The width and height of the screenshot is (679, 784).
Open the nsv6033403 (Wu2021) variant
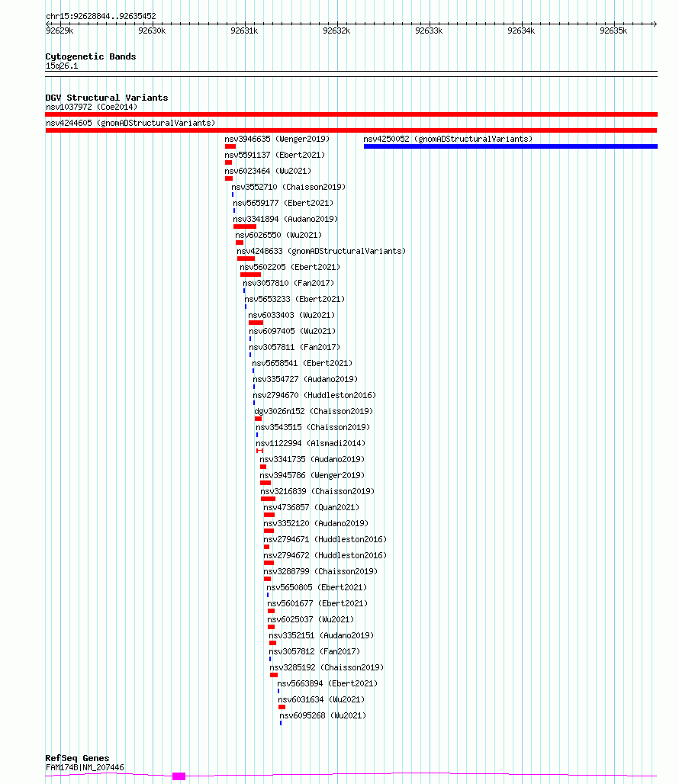coord(291,315)
